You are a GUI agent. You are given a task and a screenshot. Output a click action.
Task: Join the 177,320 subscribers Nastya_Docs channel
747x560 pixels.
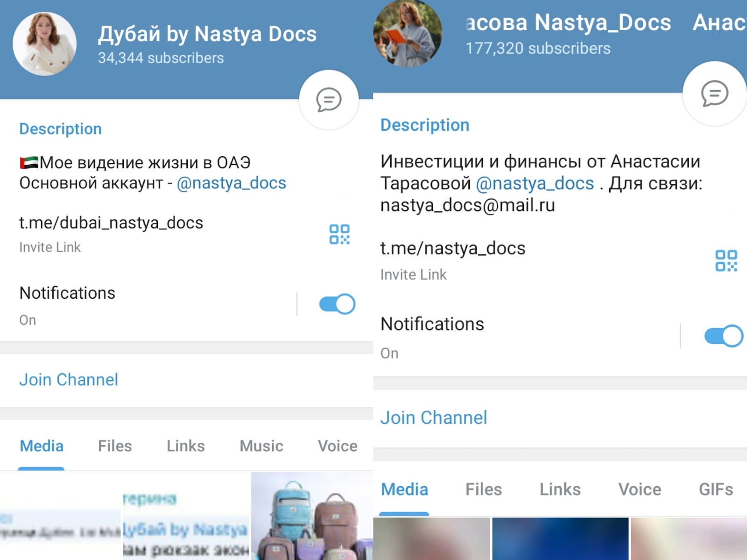434,418
